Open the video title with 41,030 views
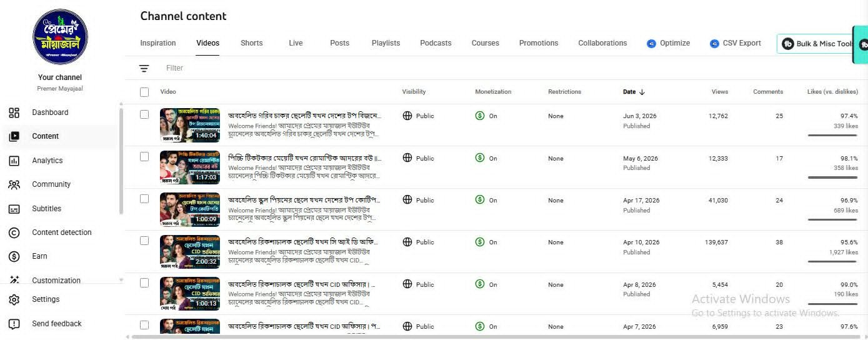The width and height of the screenshot is (868, 340). pos(305,200)
